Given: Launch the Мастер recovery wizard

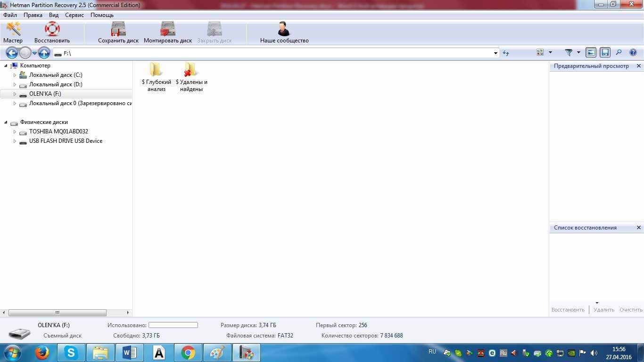Looking at the screenshot, I should (x=13, y=30).
